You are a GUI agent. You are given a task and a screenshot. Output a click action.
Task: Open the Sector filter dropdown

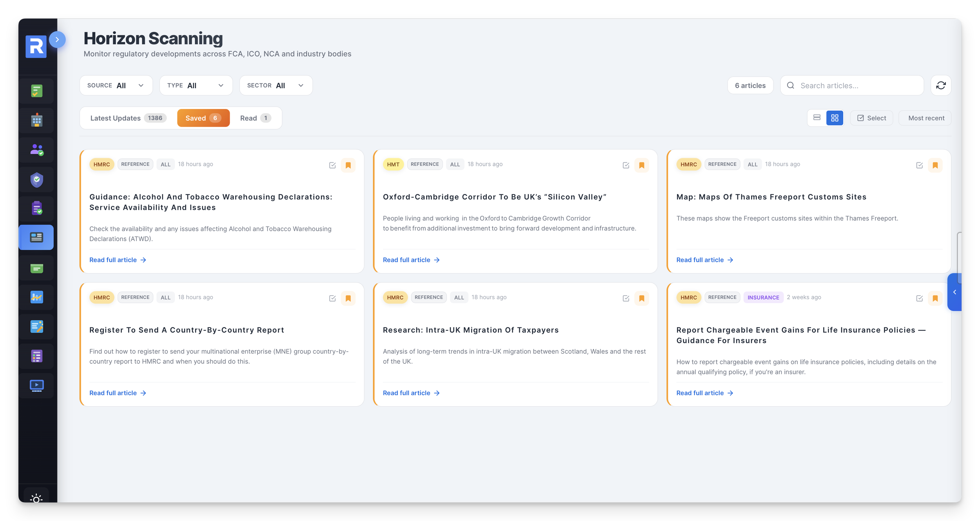[276, 85]
